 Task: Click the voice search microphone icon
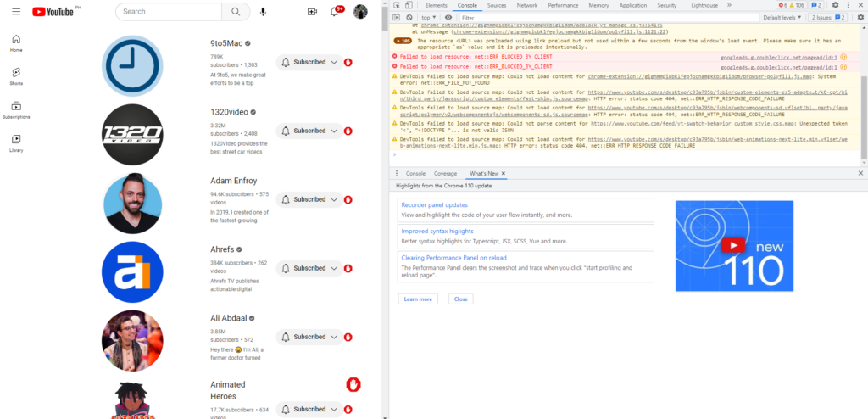[264, 12]
